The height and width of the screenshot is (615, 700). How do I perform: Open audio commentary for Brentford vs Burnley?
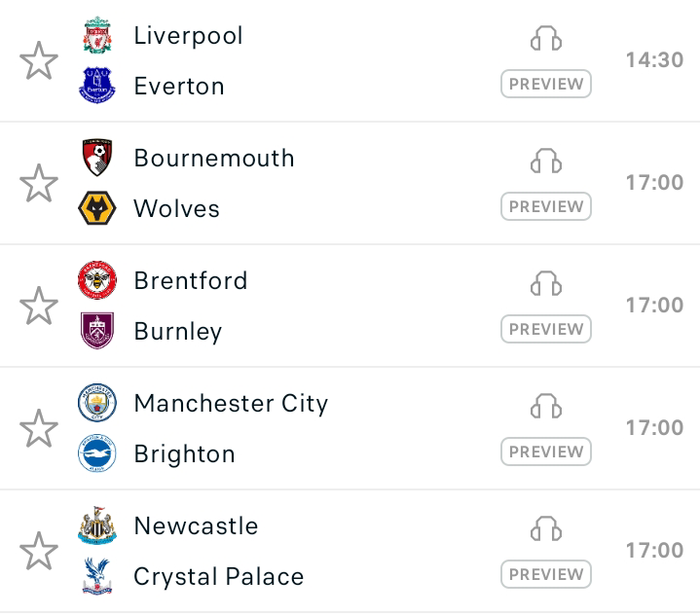click(x=546, y=284)
